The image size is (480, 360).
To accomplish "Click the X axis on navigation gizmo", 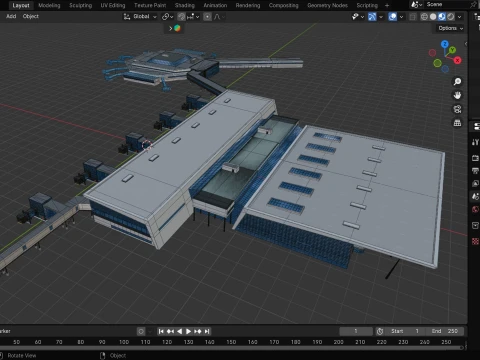I will 457,60.
